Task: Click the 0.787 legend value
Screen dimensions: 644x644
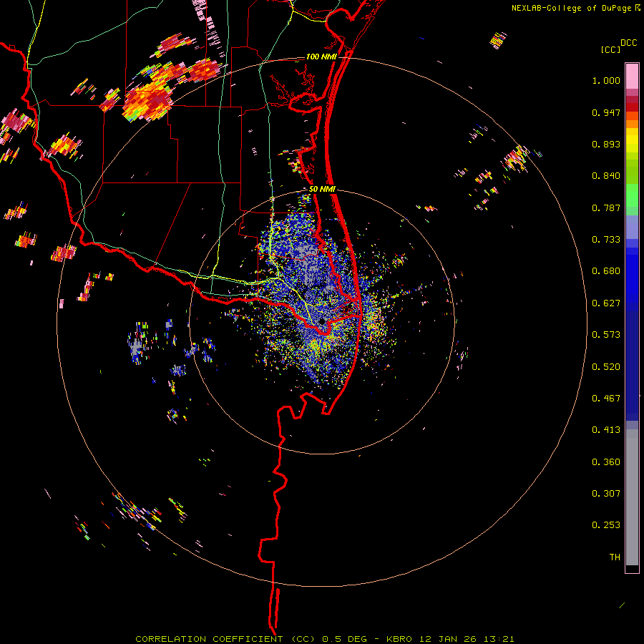Action: [x=606, y=208]
